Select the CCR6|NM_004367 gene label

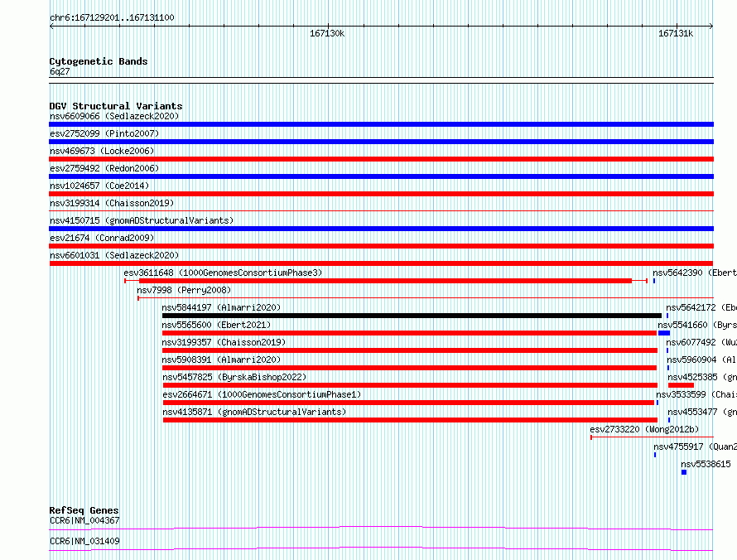(x=84, y=520)
